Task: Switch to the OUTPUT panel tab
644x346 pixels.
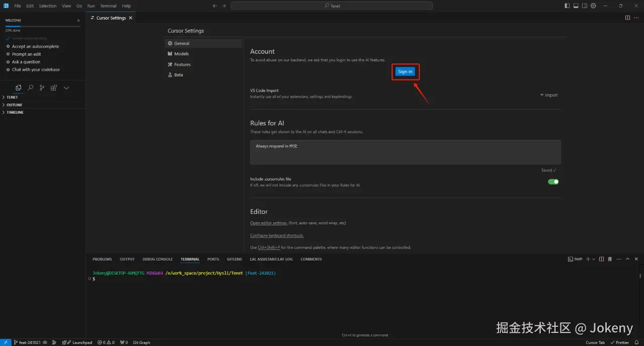Action: pyautogui.click(x=127, y=259)
